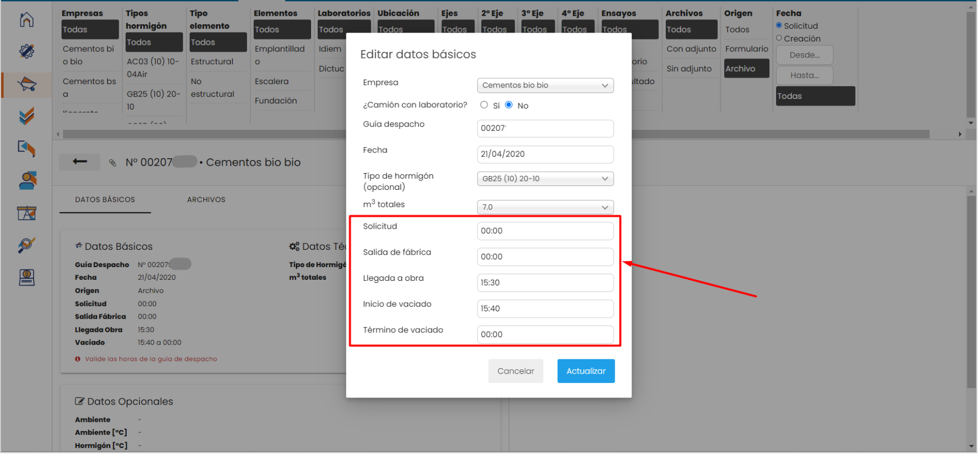The image size is (980, 456).
Task: Click the blueprint drawing sidebar icon
Action: click(27, 213)
